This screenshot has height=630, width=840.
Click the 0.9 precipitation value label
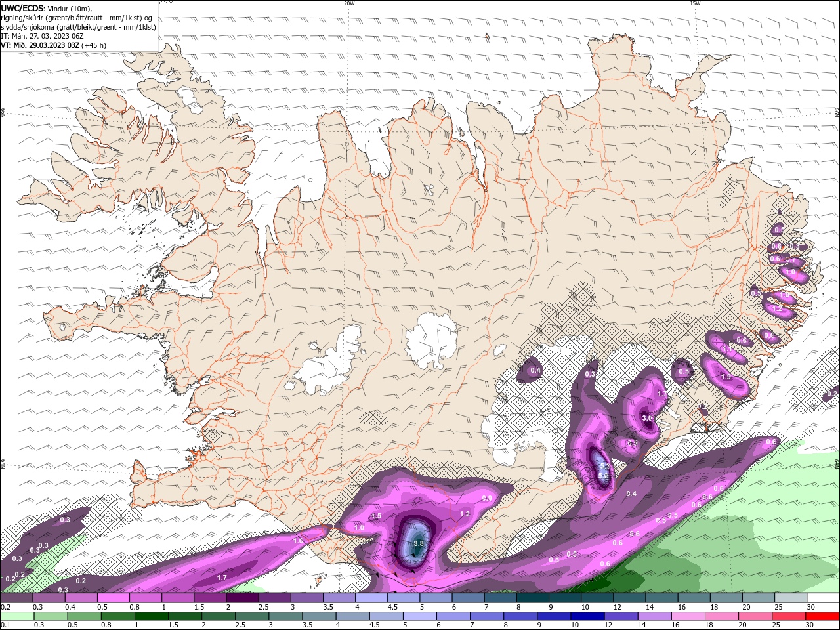pos(487,498)
